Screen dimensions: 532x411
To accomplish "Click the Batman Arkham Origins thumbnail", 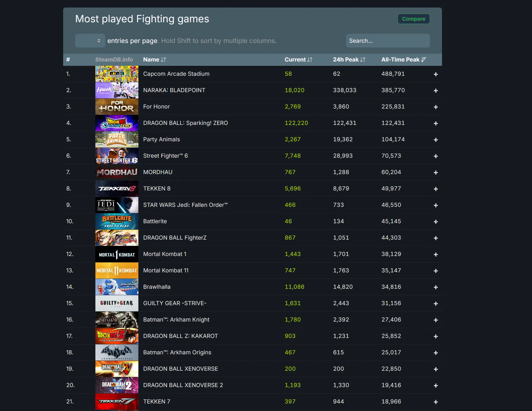I will pyautogui.click(x=117, y=352).
